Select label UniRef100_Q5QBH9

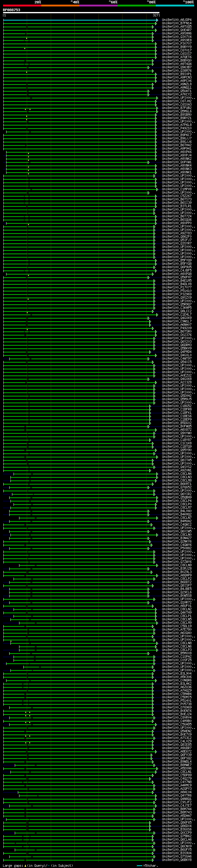[x=177, y=497]
